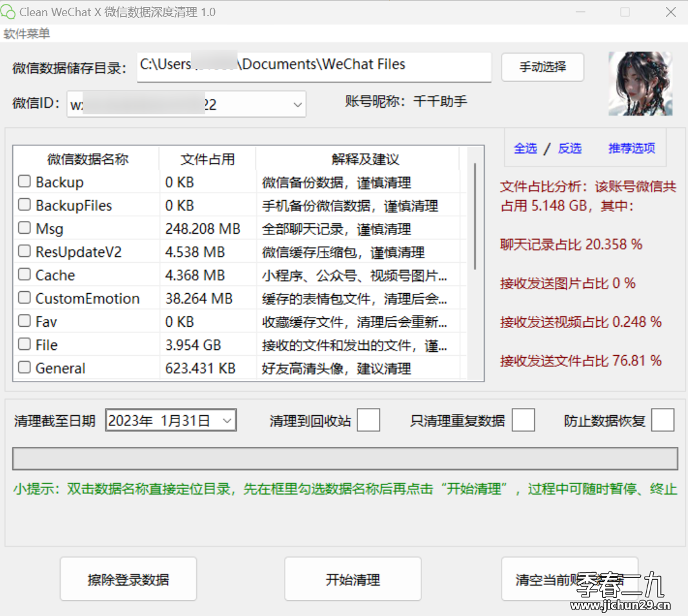688x616 pixels.
Task: Click the 全选 link
Action: [525, 149]
